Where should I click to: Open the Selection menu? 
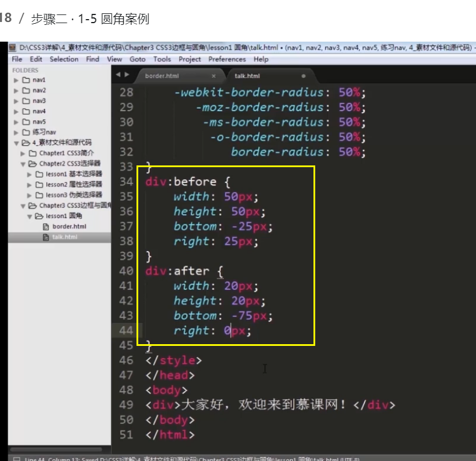[x=64, y=59]
